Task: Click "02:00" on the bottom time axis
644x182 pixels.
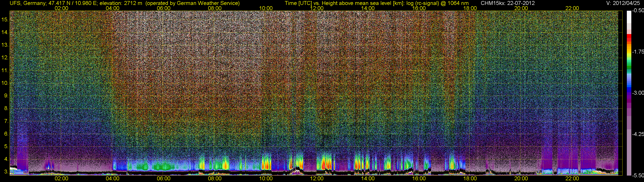Action: [x=61, y=179]
